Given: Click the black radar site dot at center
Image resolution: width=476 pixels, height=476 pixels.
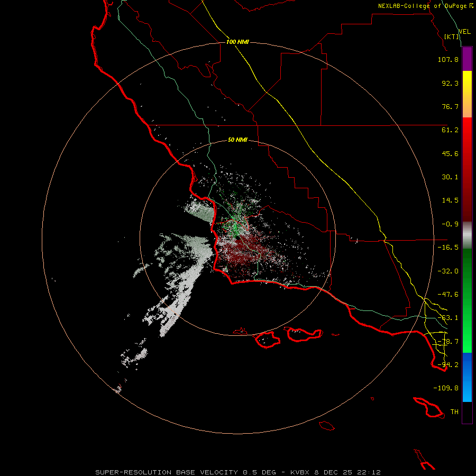Looking at the screenshot, I should pos(237,239).
